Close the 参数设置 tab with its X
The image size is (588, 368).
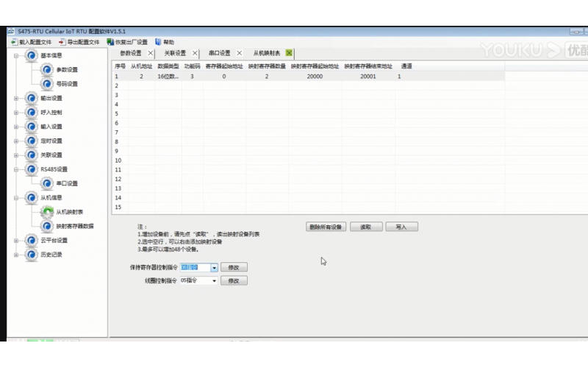[151, 53]
